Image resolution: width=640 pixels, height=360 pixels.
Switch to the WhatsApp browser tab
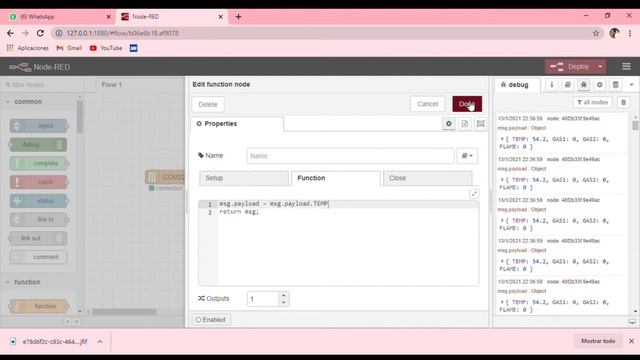(58, 17)
